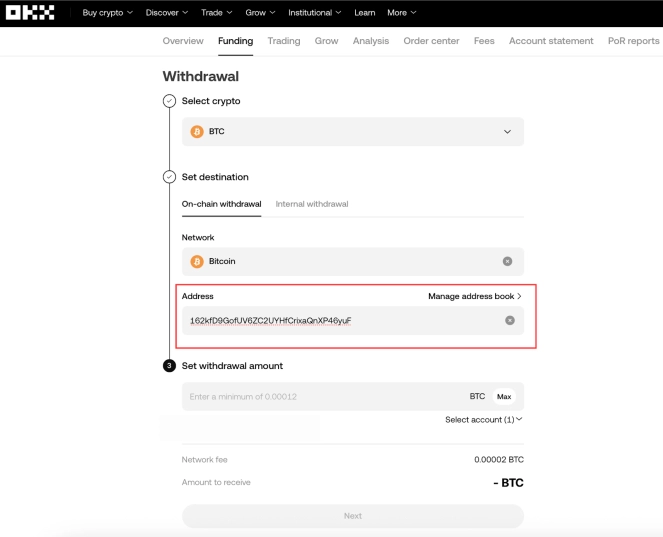Open the Account statement tab

tap(551, 41)
